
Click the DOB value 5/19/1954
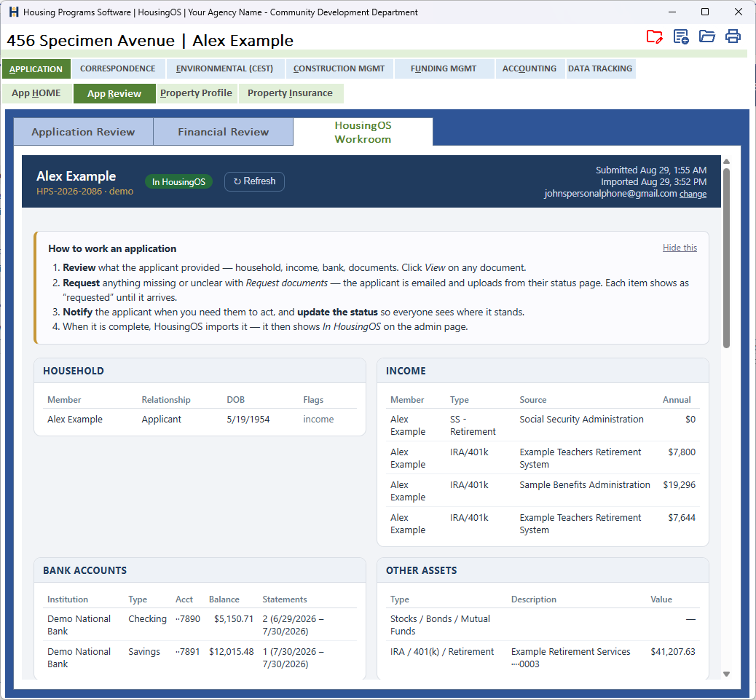pyautogui.click(x=248, y=420)
